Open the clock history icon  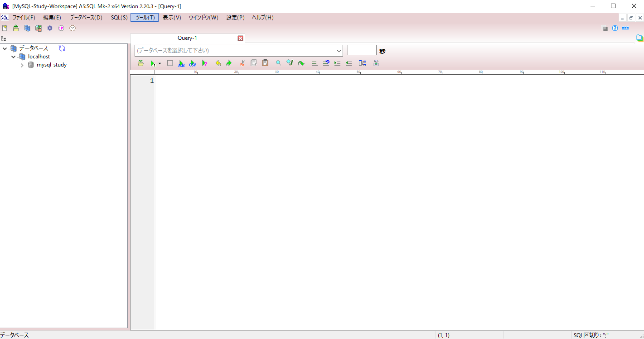73,28
